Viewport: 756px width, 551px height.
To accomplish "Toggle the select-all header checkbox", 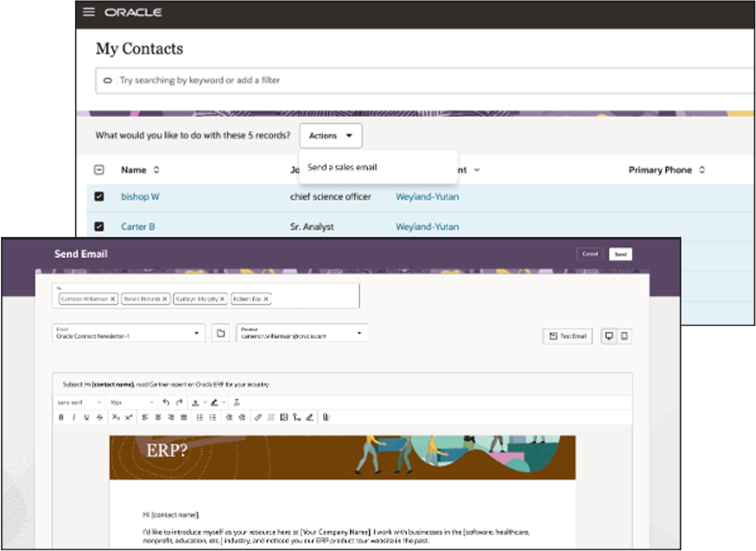I will 99,170.
